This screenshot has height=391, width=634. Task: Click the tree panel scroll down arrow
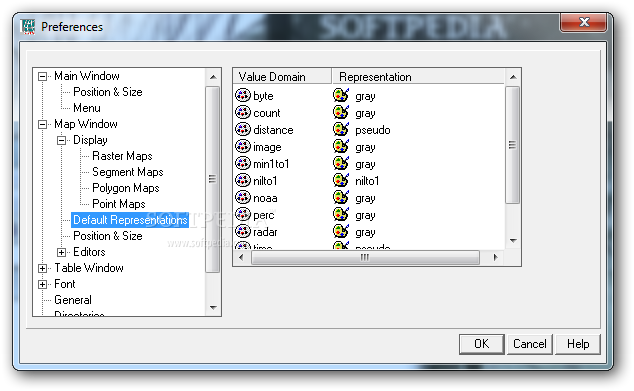point(213,308)
